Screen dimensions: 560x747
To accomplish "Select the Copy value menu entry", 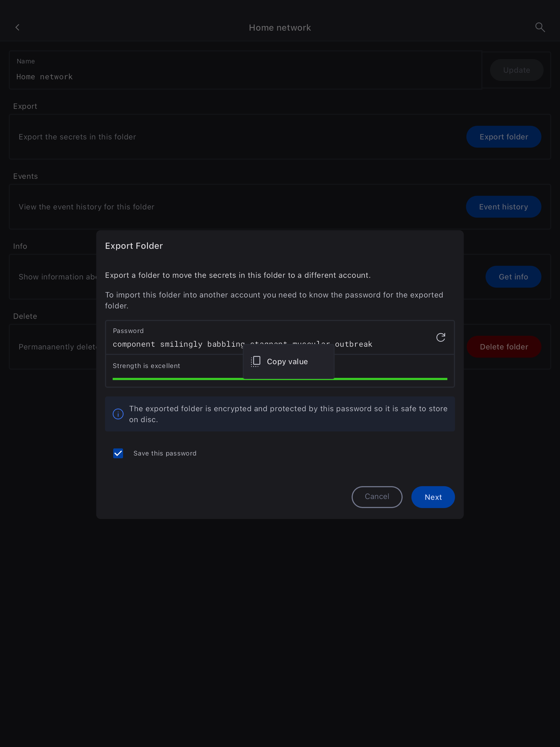I will [x=287, y=362].
